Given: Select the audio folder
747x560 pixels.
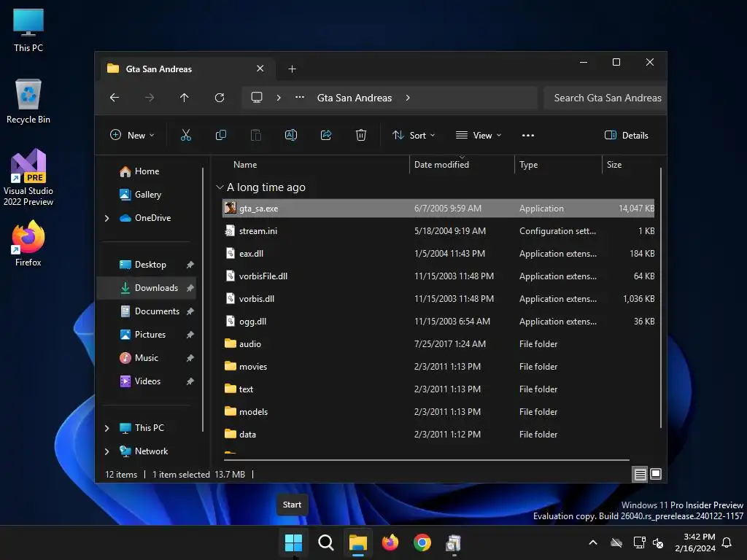Looking at the screenshot, I should 438,344.
